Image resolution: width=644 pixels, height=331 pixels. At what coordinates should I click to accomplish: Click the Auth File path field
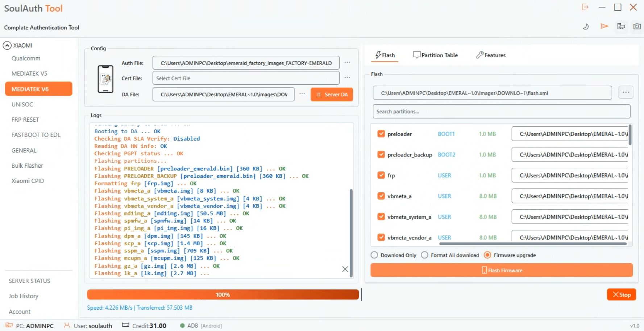coord(246,63)
